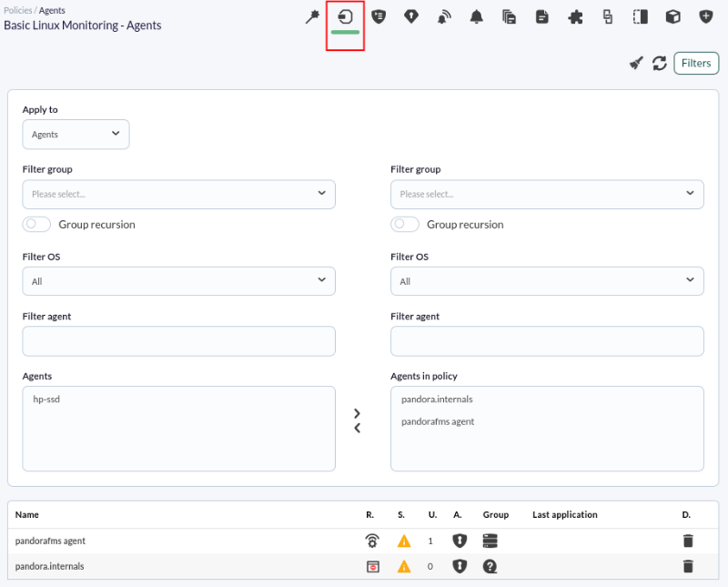Click warning status icon for pandorafms agent
728x587 pixels.
[x=404, y=541]
